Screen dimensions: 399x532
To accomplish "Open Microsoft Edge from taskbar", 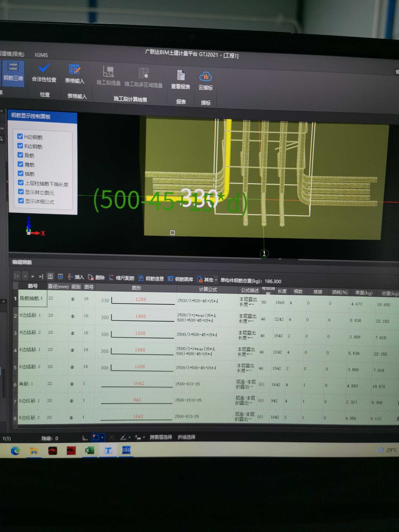I will pos(15,451).
